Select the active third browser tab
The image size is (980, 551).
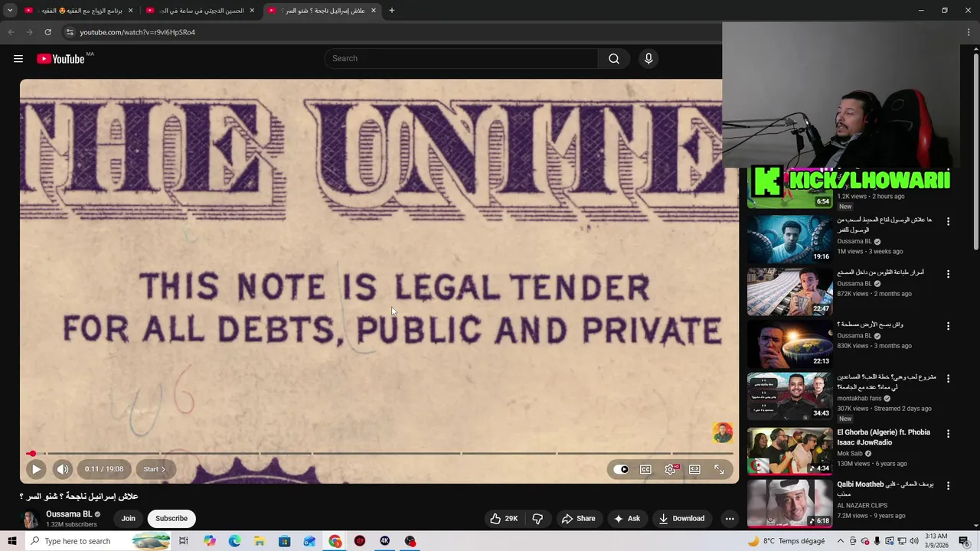coord(322,11)
